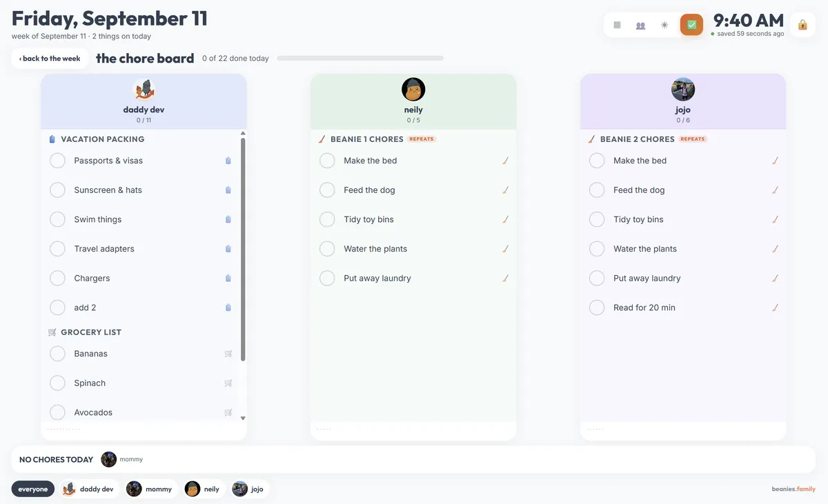
Task: Click luggage icon on Passports & visas row
Action: click(x=228, y=161)
